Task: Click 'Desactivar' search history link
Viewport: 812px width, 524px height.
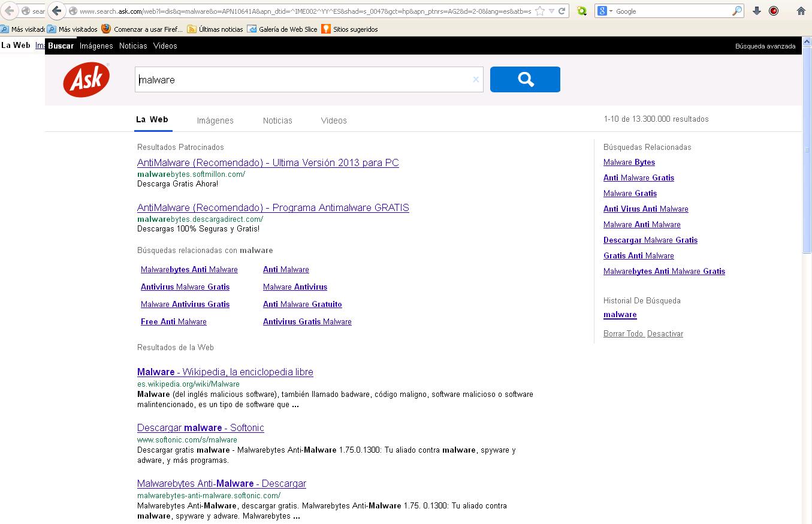Action: pos(665,334)
